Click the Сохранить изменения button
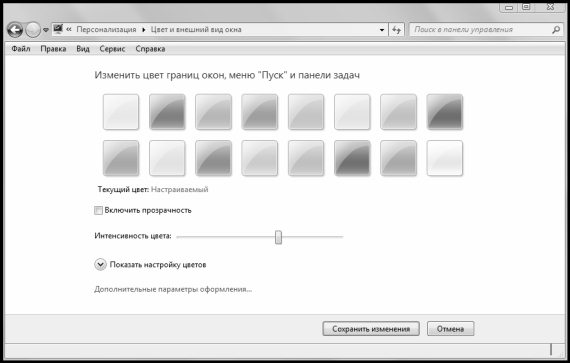 click(x=371, y=329)
